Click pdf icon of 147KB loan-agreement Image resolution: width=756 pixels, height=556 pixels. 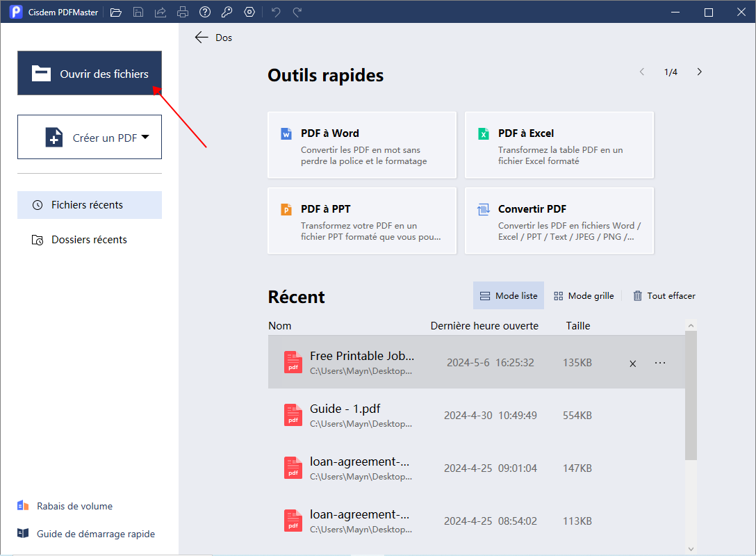[x=293, y=468]
